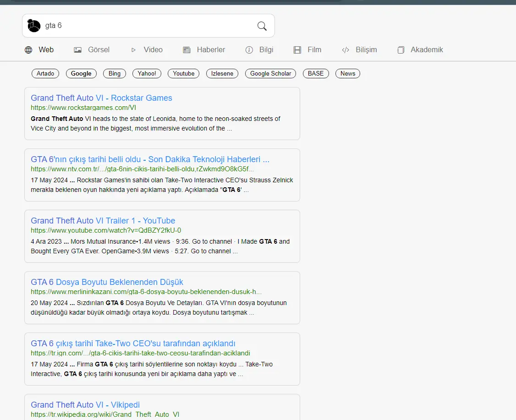516x420 pixels.
Task: Click snippet starting '20 May 2024 ... Sızdırılan'
Action: 159,308
